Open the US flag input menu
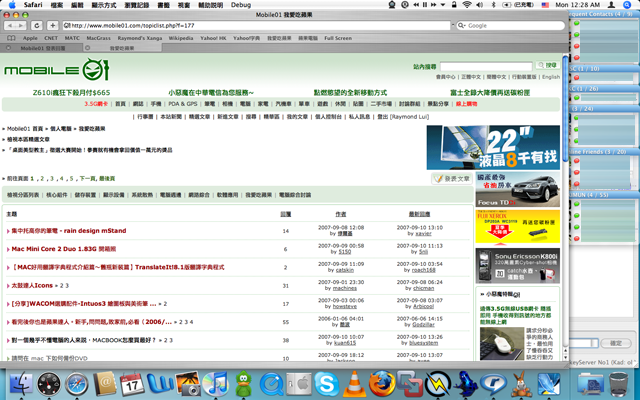The height and width of the screenshot is (400, 640). point(545,5)
